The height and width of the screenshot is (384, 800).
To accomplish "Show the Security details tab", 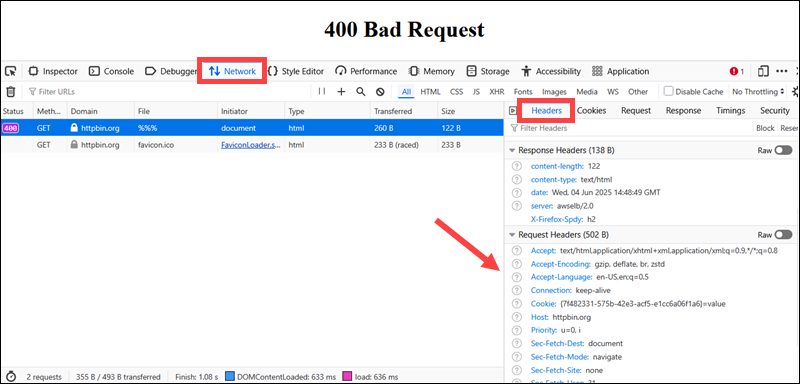I will (x=774, y=111).
